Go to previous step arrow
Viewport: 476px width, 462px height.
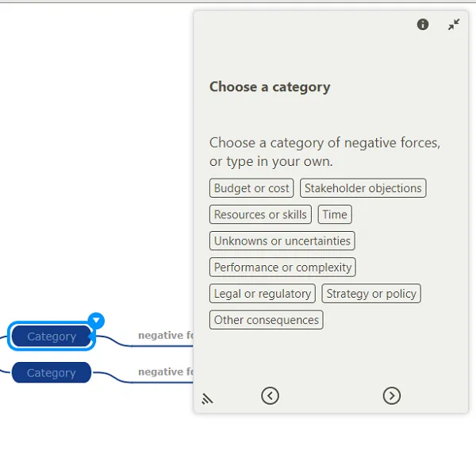pyautogui.click(x=270, y=395)
